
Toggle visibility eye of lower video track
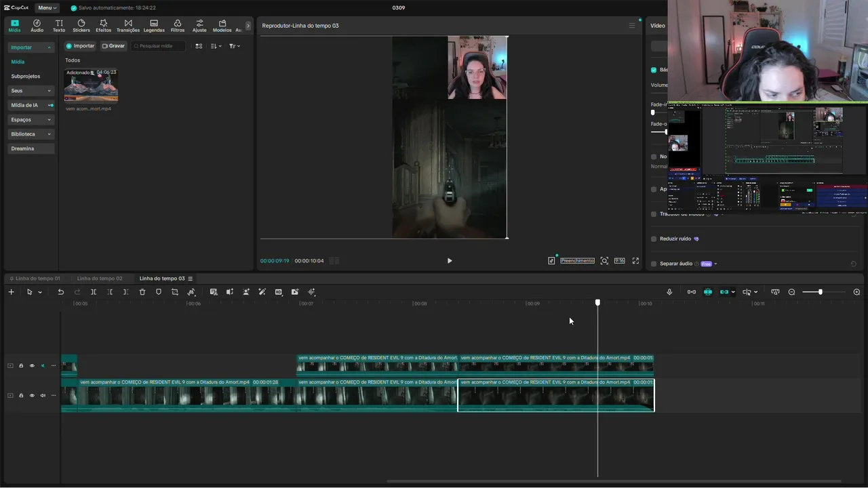tap(32, 396)
